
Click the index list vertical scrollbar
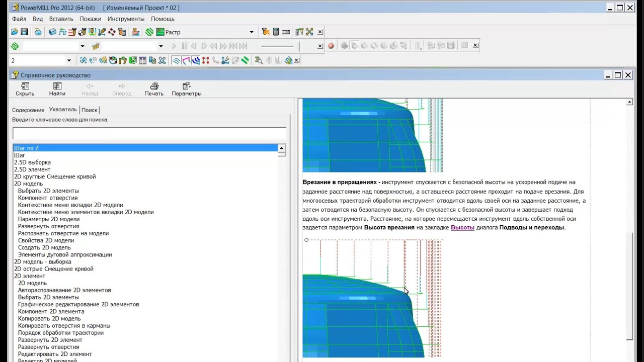[282, 253]
